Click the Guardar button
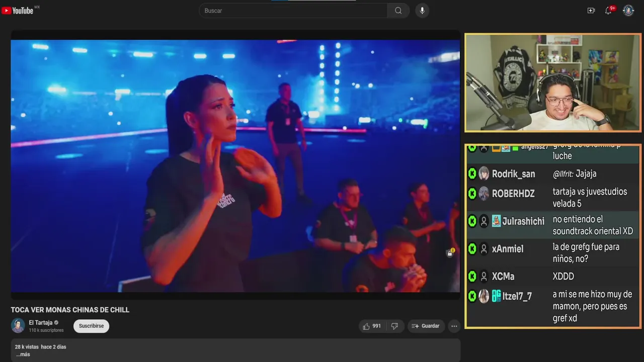644x362 pixels. click(x=426, y=326)
